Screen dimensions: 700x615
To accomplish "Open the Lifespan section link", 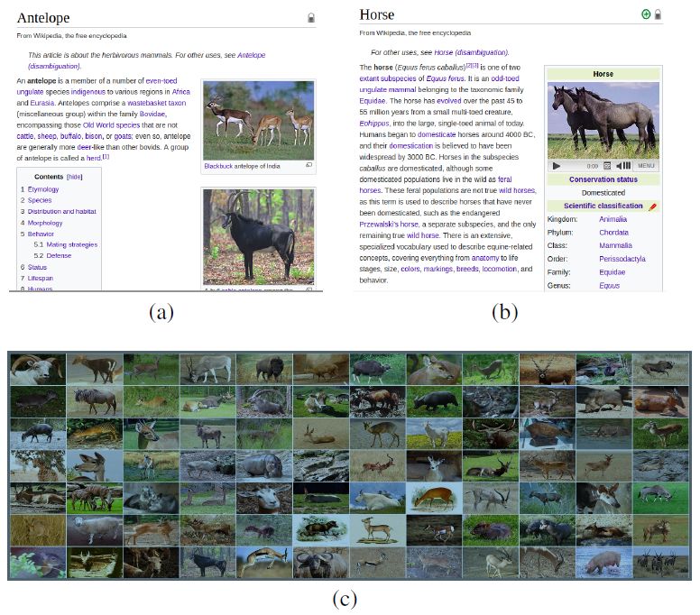I will pyautogui.click(x=41, y=278).
